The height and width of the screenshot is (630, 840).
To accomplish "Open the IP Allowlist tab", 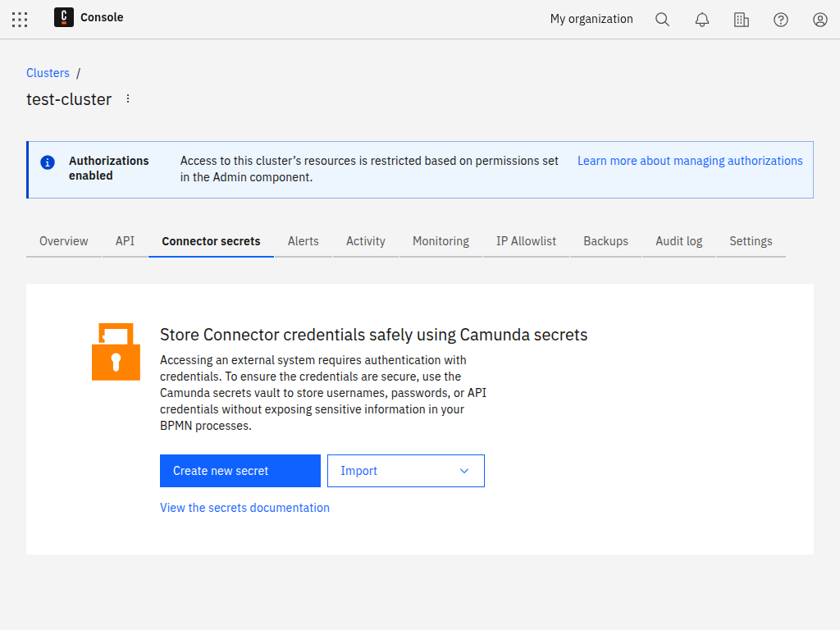I will pyautogui.click(x=526, y=241).
